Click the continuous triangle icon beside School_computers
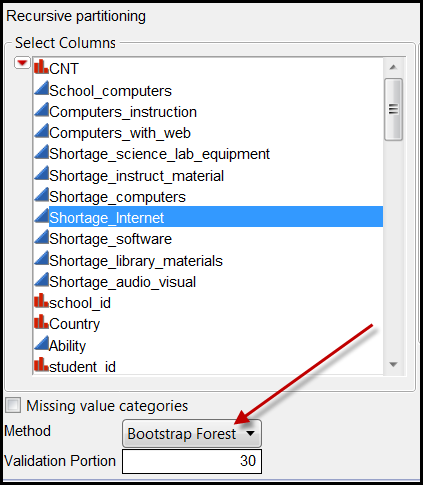423x485 pixels. point(41,88)
